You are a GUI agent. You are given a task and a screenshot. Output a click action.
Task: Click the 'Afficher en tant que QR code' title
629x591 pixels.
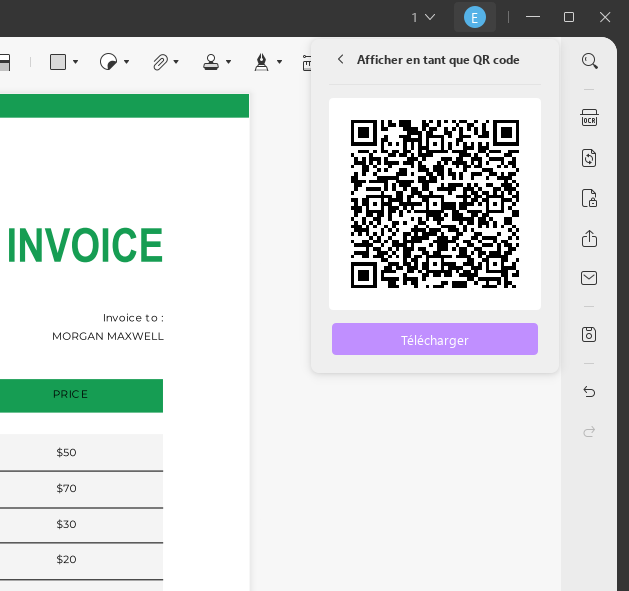[438, 60]
